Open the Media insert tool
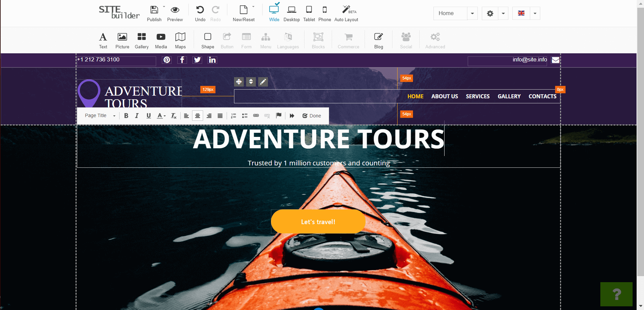The height and width of the screenshot is (310, 644). click(160, 40)
